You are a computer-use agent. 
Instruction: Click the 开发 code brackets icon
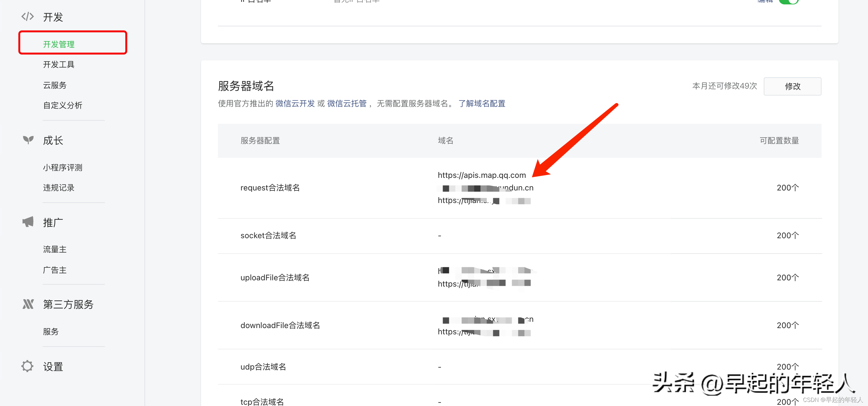[28, 17]
